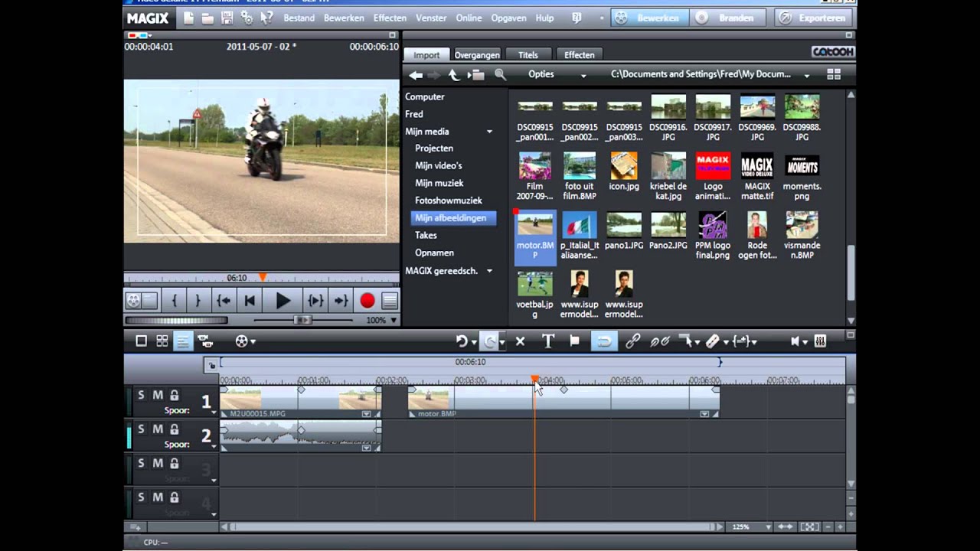Screen dimensions: 980x551
Task: Open the Effecten menu
Action: point(390,18)
